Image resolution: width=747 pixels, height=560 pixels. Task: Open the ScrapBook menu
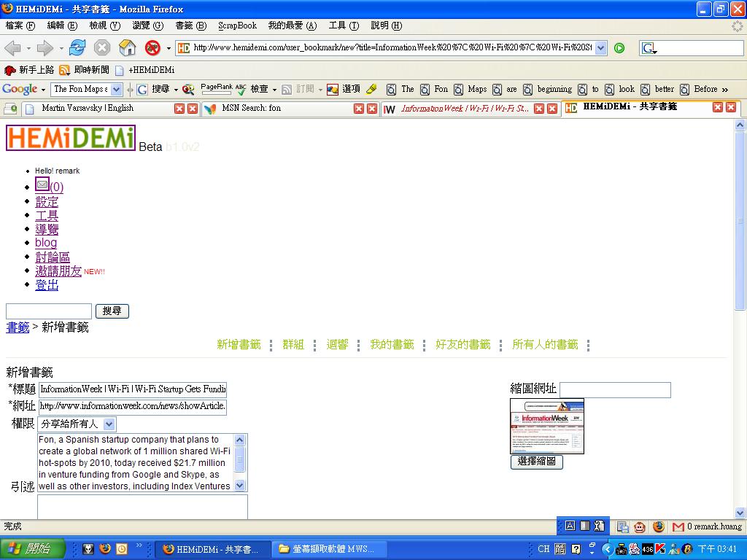pyautogui.click(x=237, y=26)
